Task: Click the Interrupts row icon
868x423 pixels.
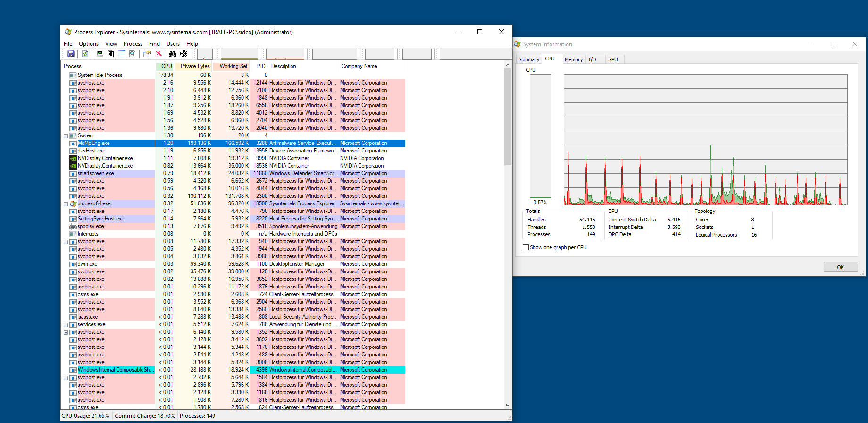Action: coord(73,234)
